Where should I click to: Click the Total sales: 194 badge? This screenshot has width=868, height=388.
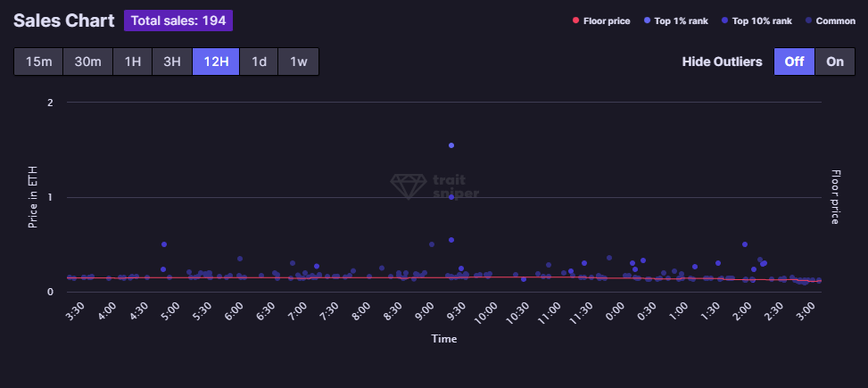178,21
